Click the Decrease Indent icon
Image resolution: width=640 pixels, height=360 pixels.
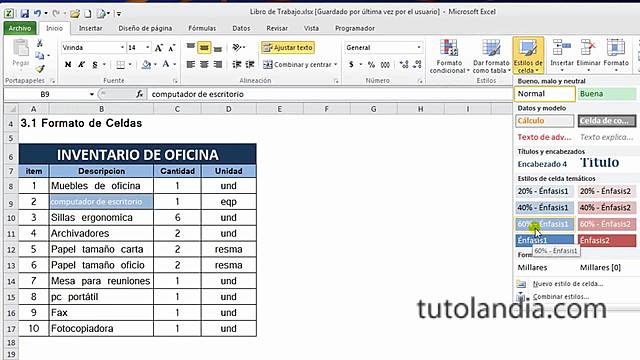pyautogui.click(x=237, y=64)
